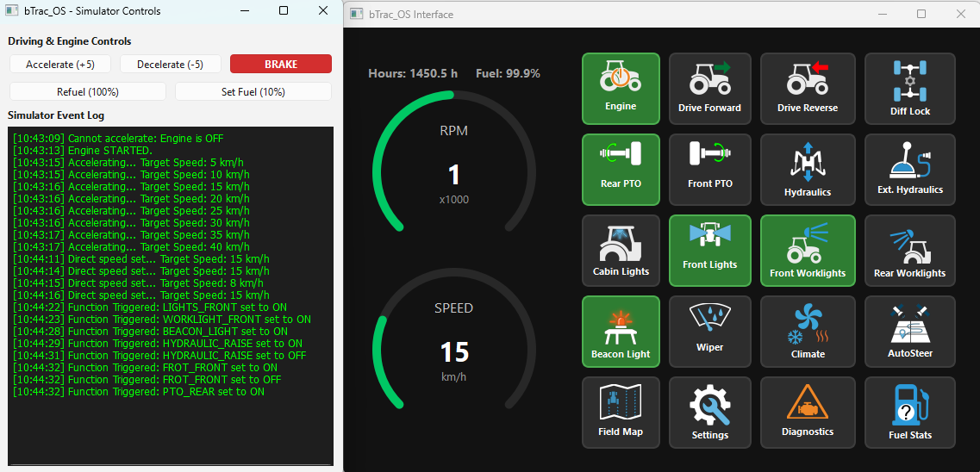Select log entry 'Target Speed: 8 km/h'

[212, 283]
